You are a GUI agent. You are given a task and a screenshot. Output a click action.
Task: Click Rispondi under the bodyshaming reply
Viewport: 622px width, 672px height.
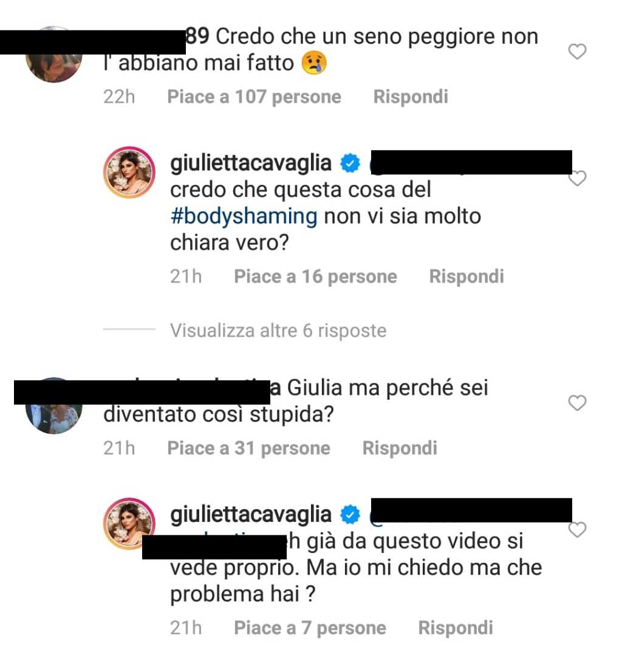point(466,276)
